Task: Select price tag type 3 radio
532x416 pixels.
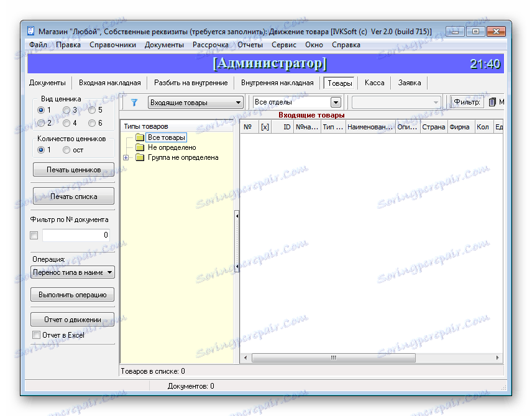Action: pos(66,110)
